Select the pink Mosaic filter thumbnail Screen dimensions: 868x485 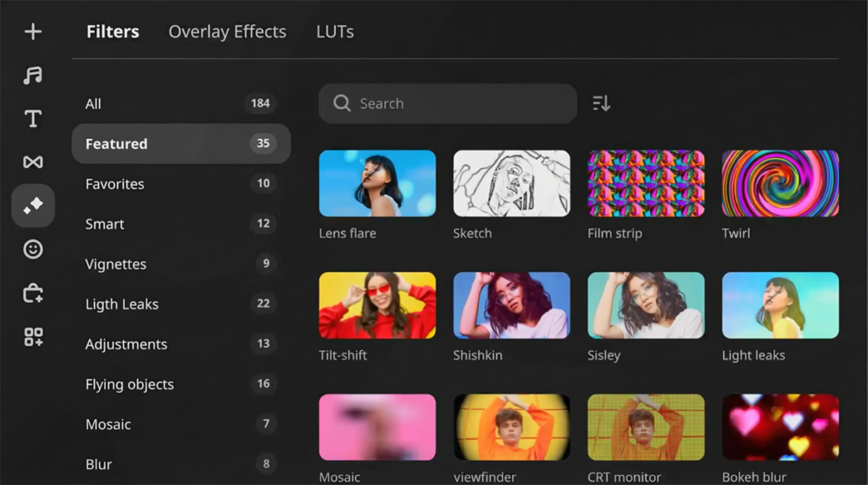point(377,426)
